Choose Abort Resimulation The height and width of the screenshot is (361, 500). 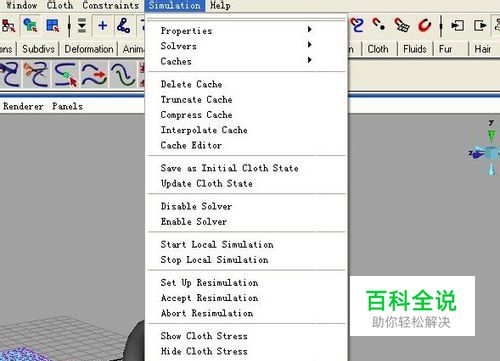(x=247, y=313)
